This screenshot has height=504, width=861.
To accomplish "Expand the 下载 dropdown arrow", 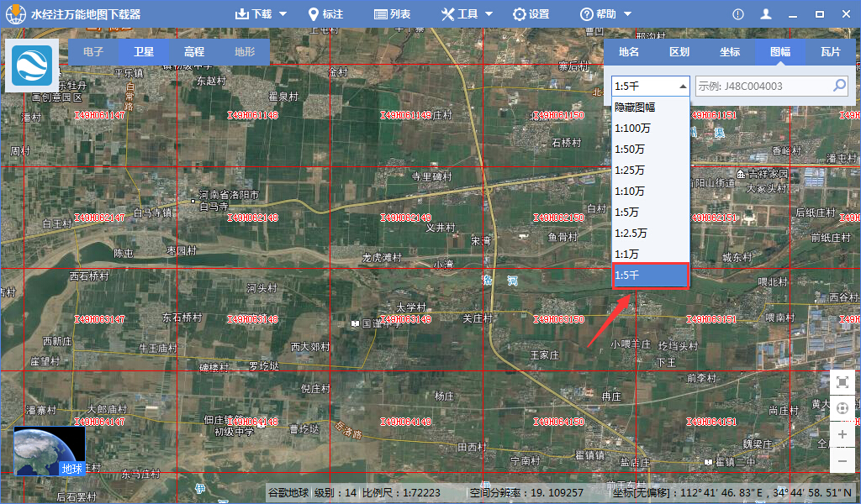I will [283, 14].
